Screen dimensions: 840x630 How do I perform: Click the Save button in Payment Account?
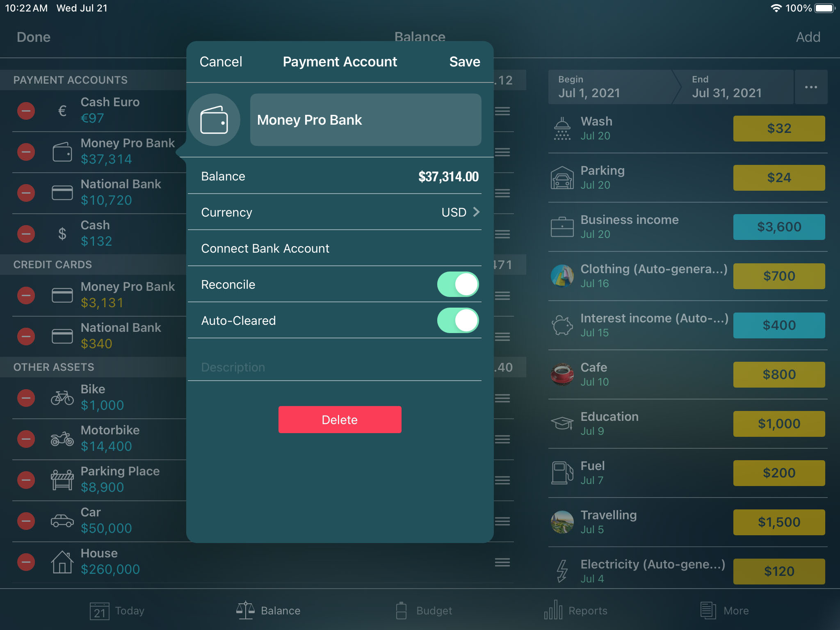464,61
